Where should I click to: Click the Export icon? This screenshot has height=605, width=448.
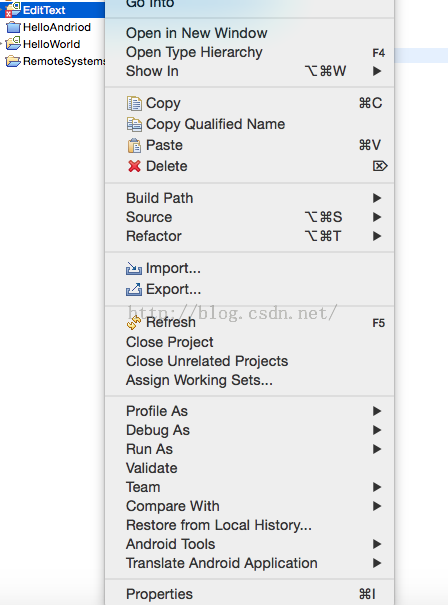point(134,289)
